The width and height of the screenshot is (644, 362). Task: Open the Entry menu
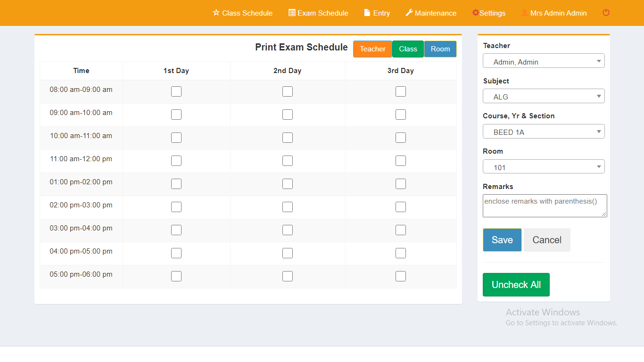point(377,13)
